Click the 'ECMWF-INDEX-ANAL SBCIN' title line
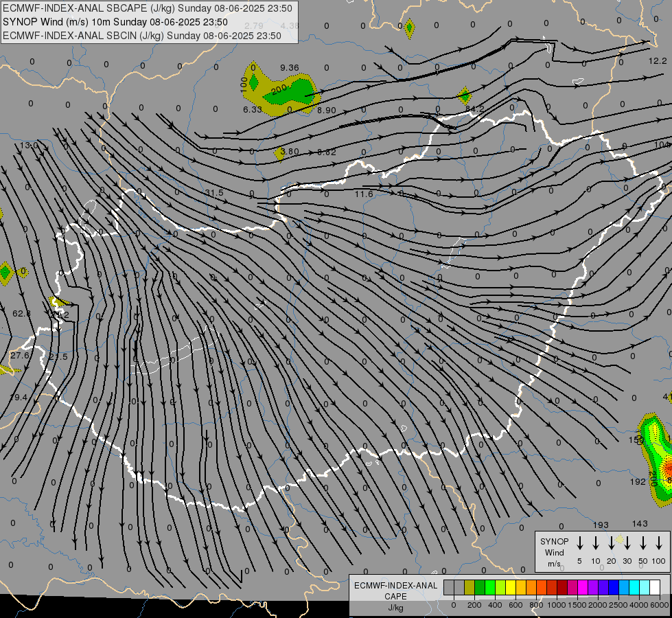672x618 pixels. click(x=142, y=36)
